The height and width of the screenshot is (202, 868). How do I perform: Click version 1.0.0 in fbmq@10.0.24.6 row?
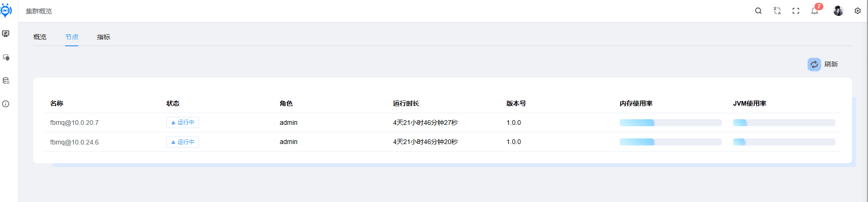(x=513, y=142)
